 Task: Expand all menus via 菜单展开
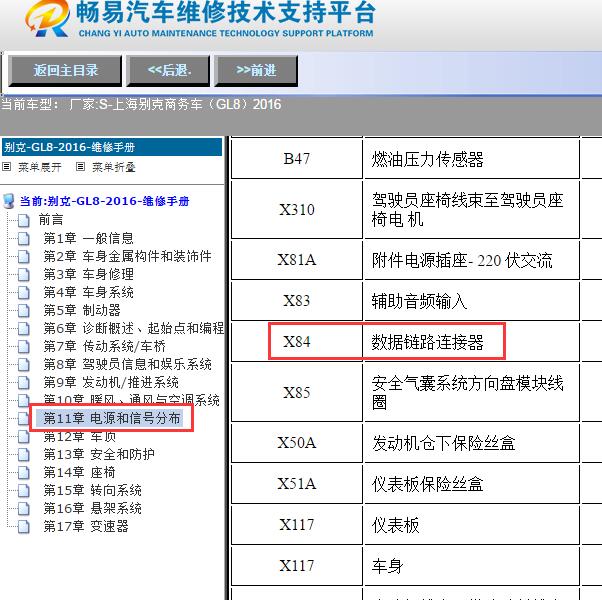(40, 167)
